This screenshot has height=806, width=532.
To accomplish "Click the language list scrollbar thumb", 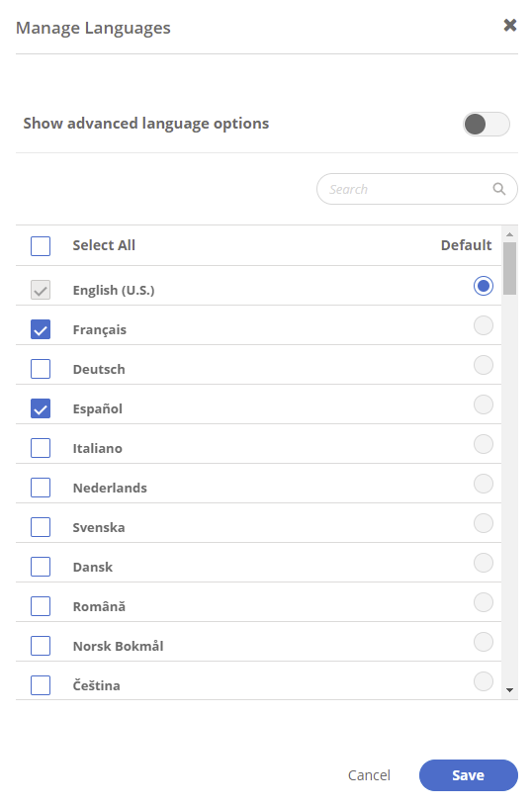I will point(509,268).
